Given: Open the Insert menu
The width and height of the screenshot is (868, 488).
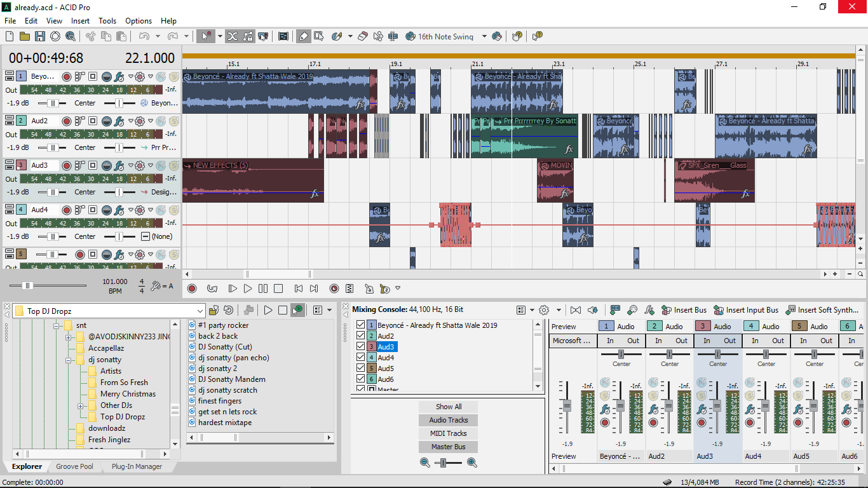Looking at the screenshot, I should click(x=80, y=20).
